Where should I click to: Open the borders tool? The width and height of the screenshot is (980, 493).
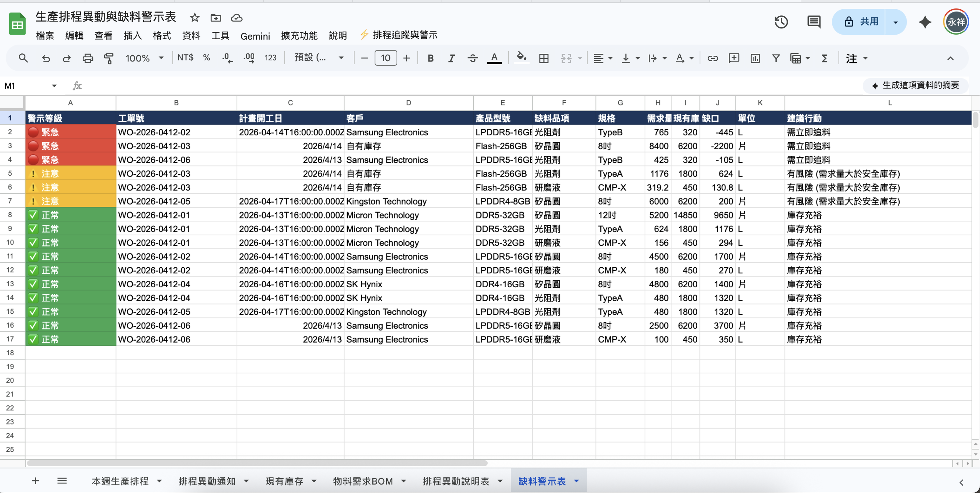pyautogui.click(x=544, y=58)
